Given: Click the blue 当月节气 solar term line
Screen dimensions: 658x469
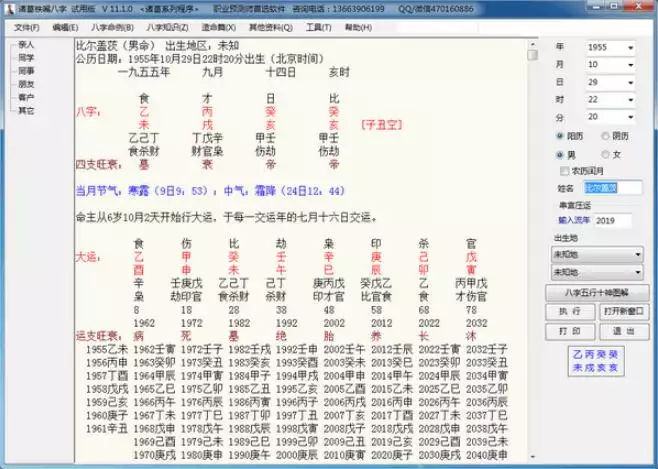Looking at the screenshot, I should coord(210,191).
